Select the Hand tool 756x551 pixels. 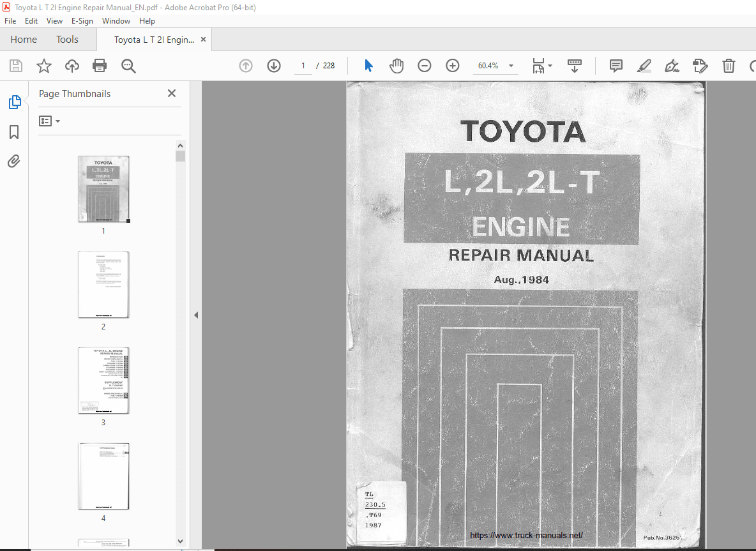pos(396,65)
